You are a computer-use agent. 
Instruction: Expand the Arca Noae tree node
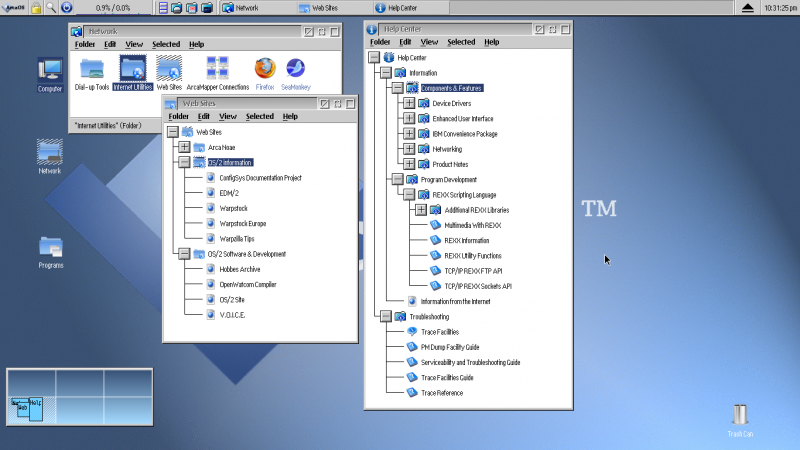pyautogui.click(x=184, y=147)
